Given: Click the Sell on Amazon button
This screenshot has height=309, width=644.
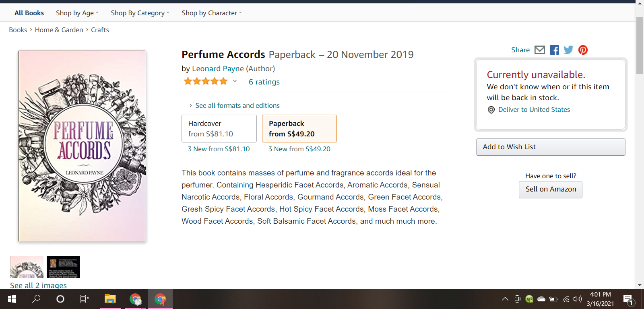Looking at the screenshot, I should pos(550,190).
